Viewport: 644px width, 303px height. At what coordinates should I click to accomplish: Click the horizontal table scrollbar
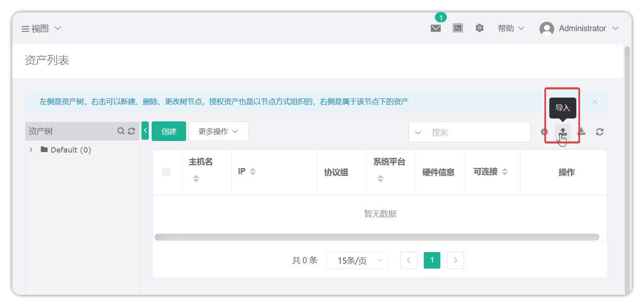point(377,237)
